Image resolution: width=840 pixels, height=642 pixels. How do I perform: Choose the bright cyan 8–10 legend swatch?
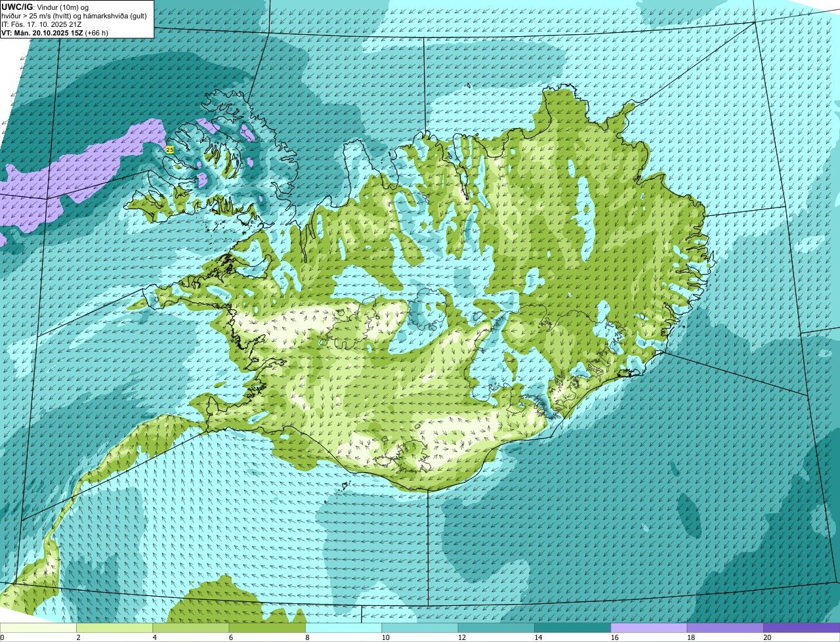[344, 628]
